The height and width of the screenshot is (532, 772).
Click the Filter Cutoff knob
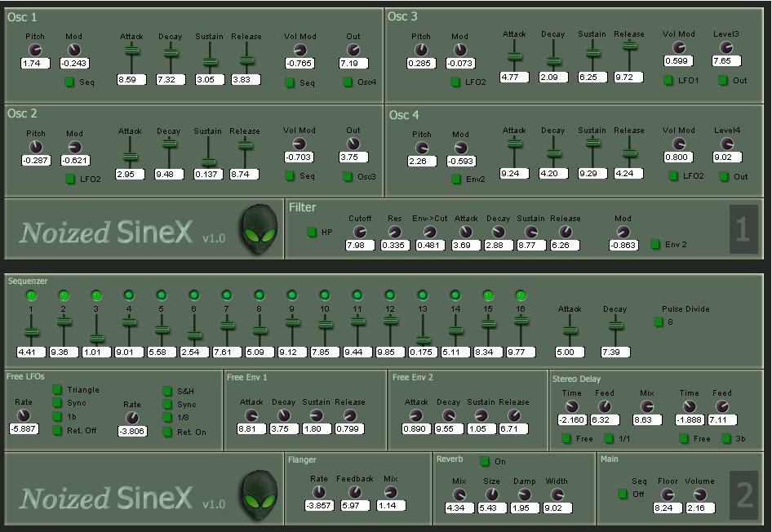click(360, 232)
